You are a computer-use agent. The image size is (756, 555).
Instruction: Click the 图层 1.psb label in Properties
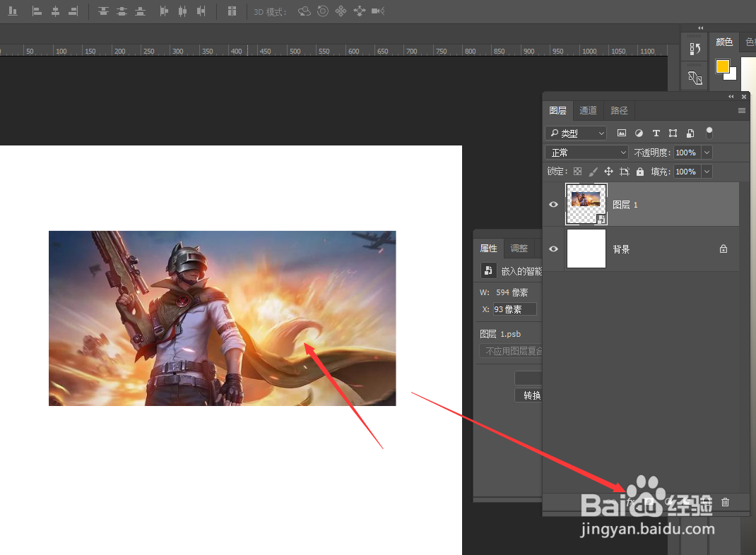click(x=500, y=334)
